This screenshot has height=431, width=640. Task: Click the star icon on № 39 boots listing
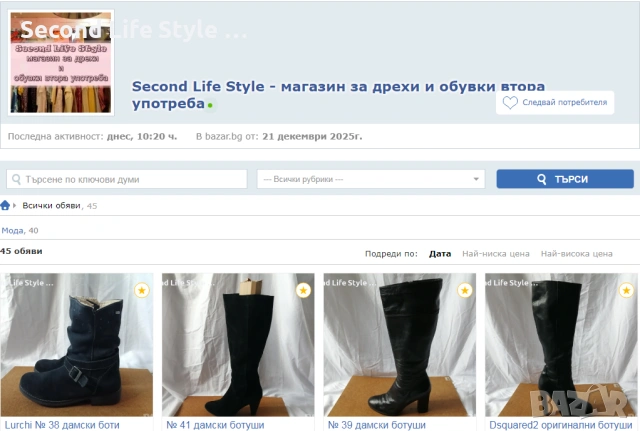tap(464, 290)
